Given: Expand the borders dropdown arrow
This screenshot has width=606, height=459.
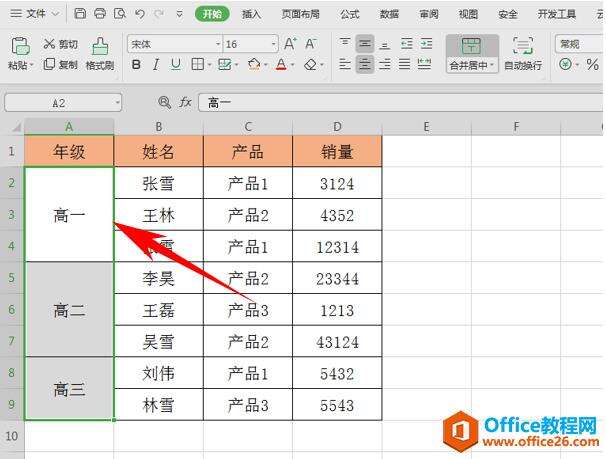Looking at the screenshot, I should 209,65.
